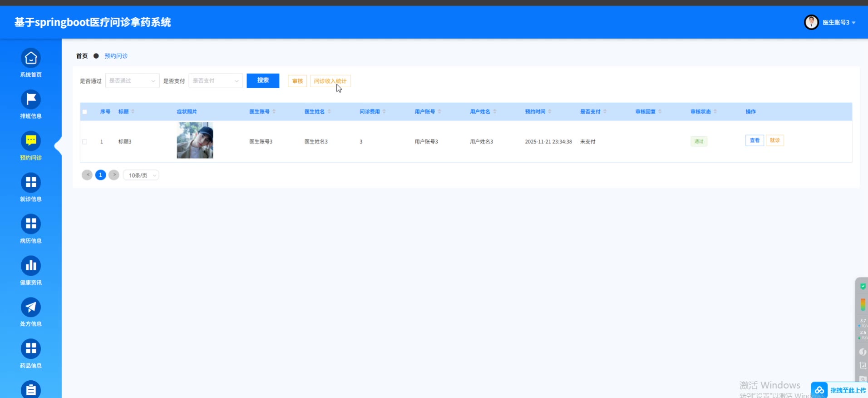Viewport: 868px width, 398px height.
Task: Open the 系统首页 home icon
Action: tap(31, 58)
